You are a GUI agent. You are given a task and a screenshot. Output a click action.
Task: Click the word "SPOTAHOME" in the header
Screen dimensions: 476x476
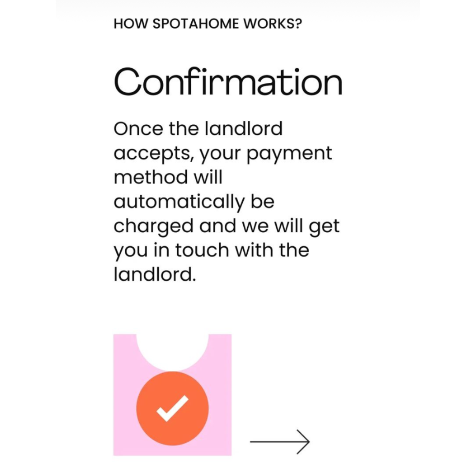click(196, 24)
